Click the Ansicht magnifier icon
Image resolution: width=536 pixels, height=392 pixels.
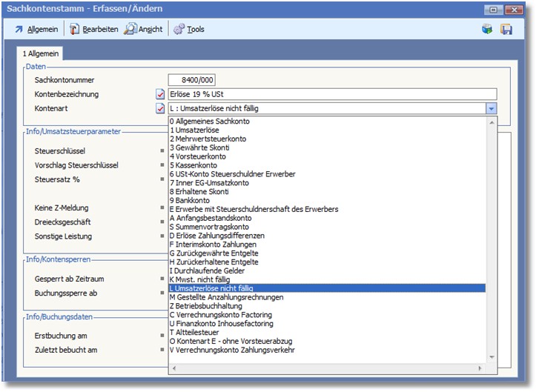point(130,30)
